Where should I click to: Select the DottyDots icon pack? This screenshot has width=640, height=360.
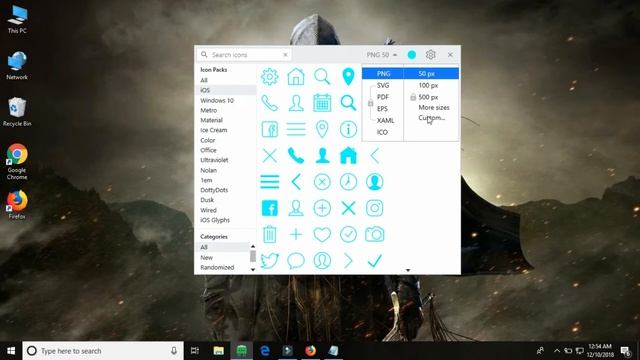(214, 190)
